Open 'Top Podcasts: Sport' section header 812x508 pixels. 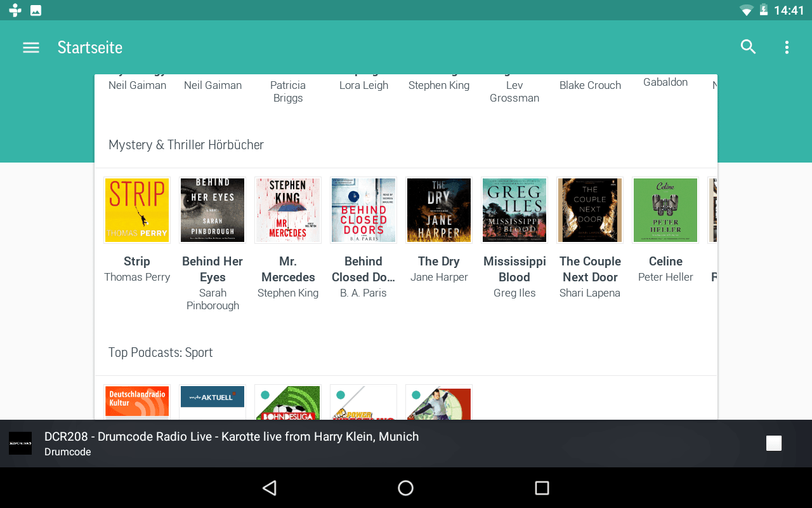(x=160, y=352)
